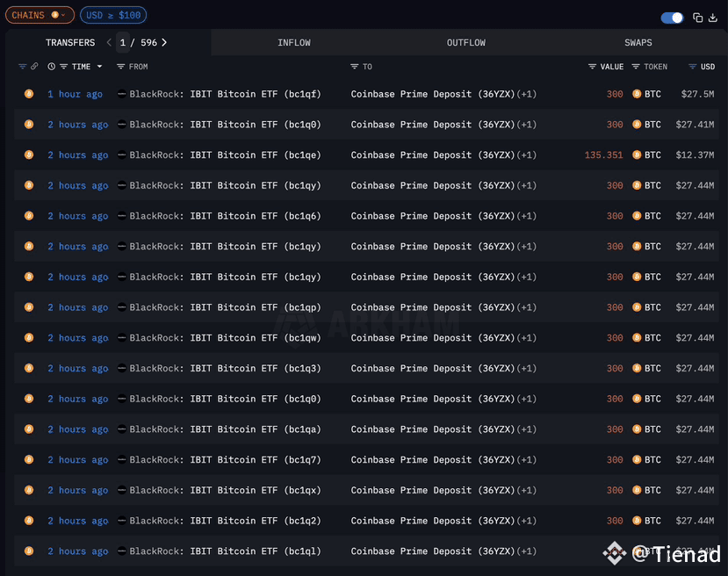Click the clock icon in the header
This screenshot has height=576, width=728.
[52, 67]
